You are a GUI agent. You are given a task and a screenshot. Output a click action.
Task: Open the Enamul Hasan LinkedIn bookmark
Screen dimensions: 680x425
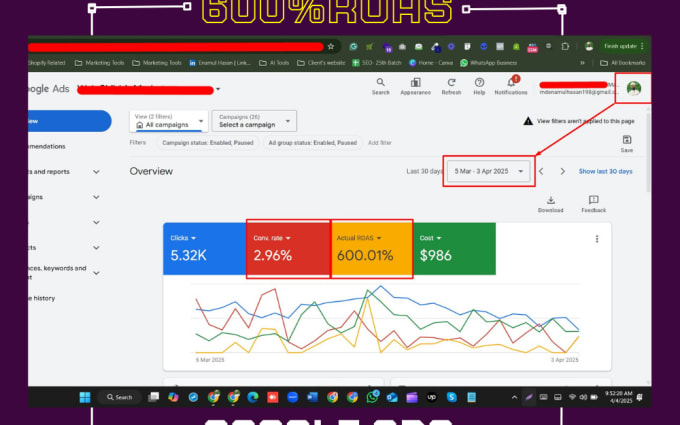[220, 63]
